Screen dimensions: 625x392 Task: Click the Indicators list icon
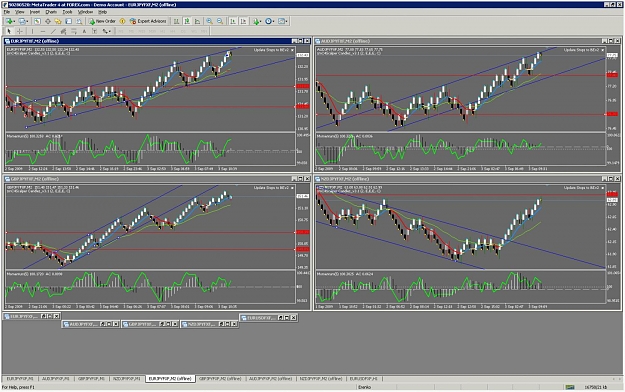tap(256, 21)
